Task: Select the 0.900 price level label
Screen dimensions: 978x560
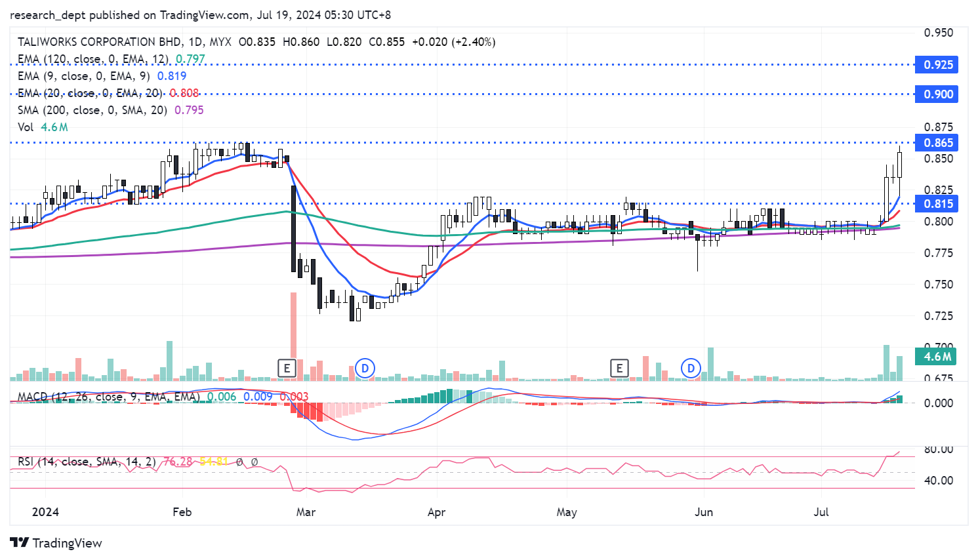Action: (938, 94)
